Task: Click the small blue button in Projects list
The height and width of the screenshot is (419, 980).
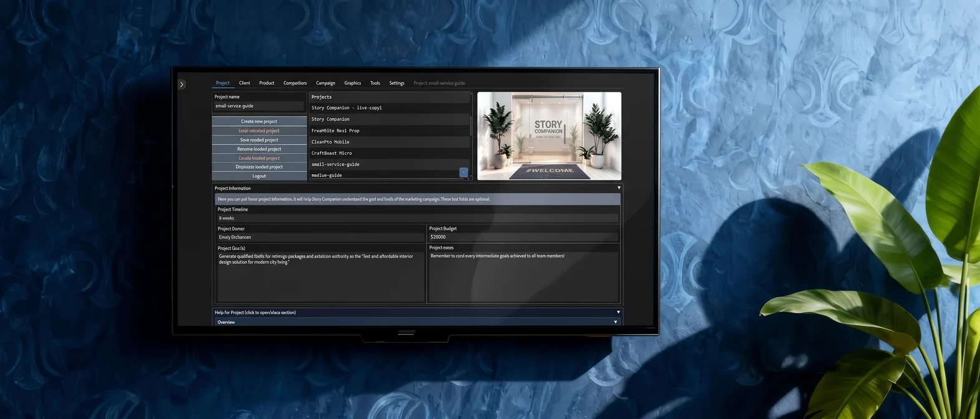Action: pos(463,173)
